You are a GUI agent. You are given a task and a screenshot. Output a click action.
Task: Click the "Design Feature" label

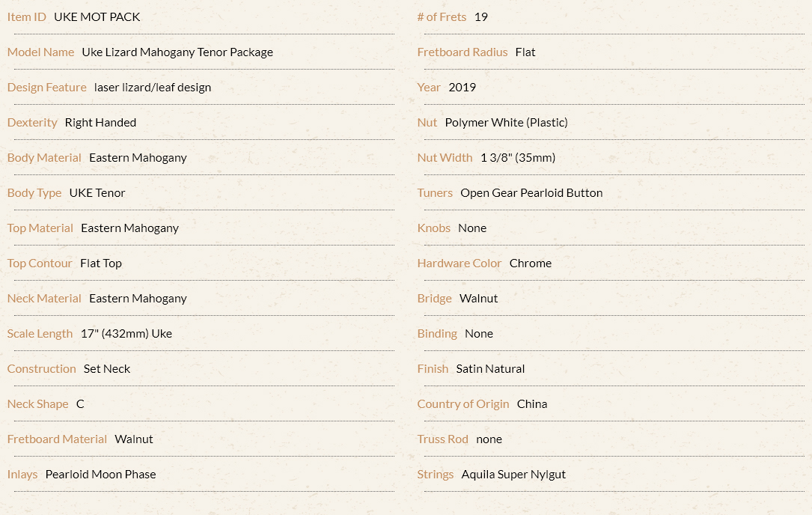coord(46,88)
